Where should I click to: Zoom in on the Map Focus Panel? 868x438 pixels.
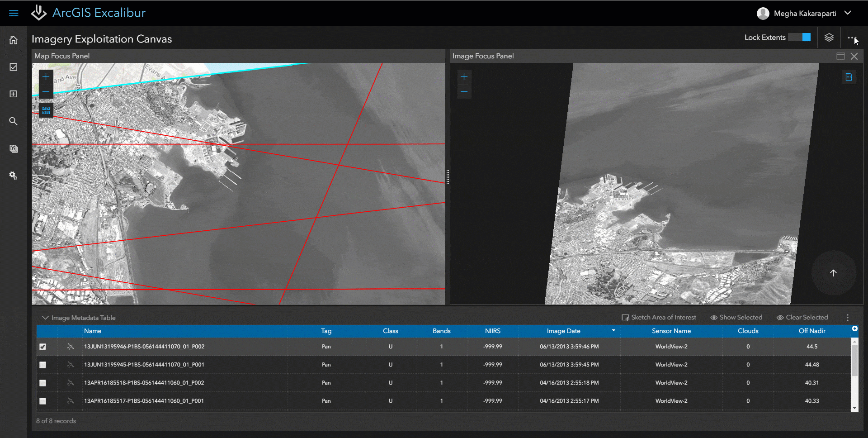click(x=46, y=76)
